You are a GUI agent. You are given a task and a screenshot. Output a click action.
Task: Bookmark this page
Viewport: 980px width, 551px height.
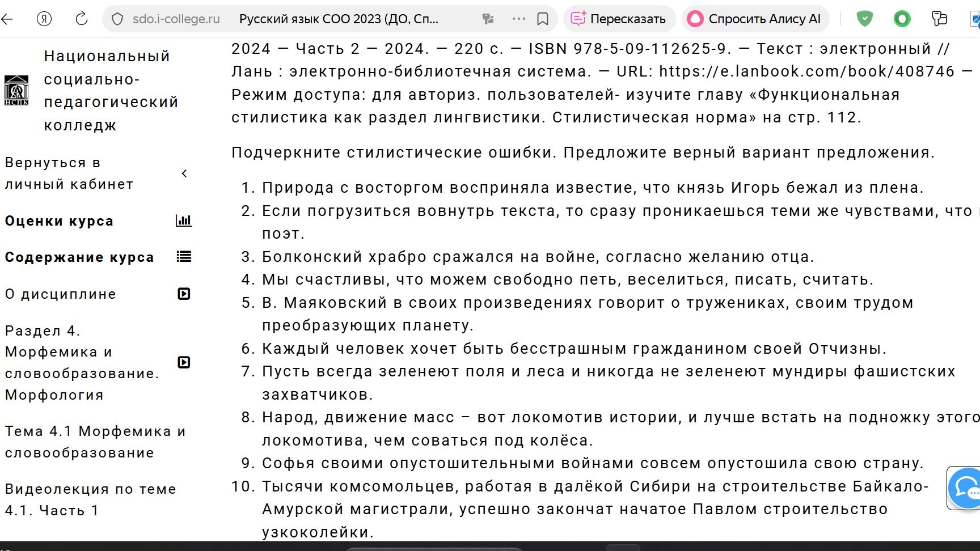[543, 19]
